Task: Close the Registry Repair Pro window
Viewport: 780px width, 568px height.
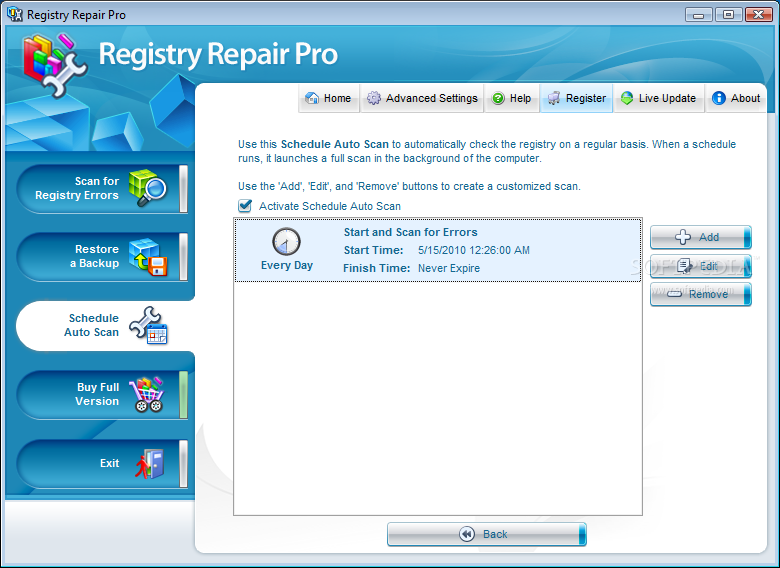Action: (x=758, y=14)
